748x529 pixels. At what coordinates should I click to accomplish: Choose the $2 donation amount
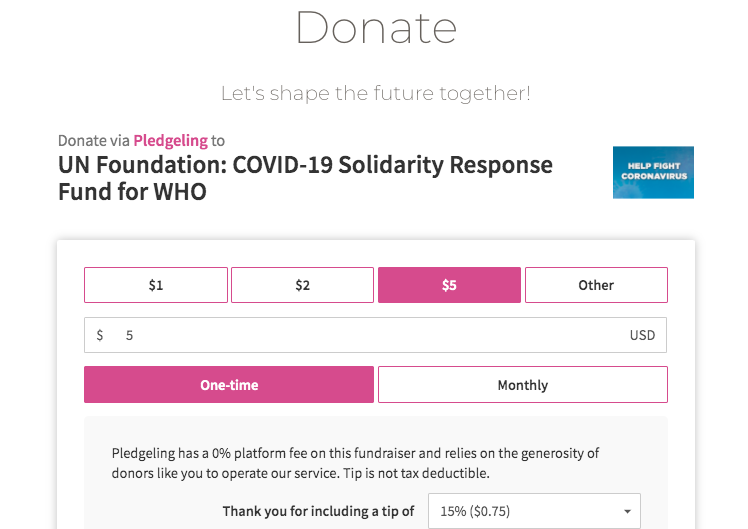pyautogui.click(x=302, y=285)
